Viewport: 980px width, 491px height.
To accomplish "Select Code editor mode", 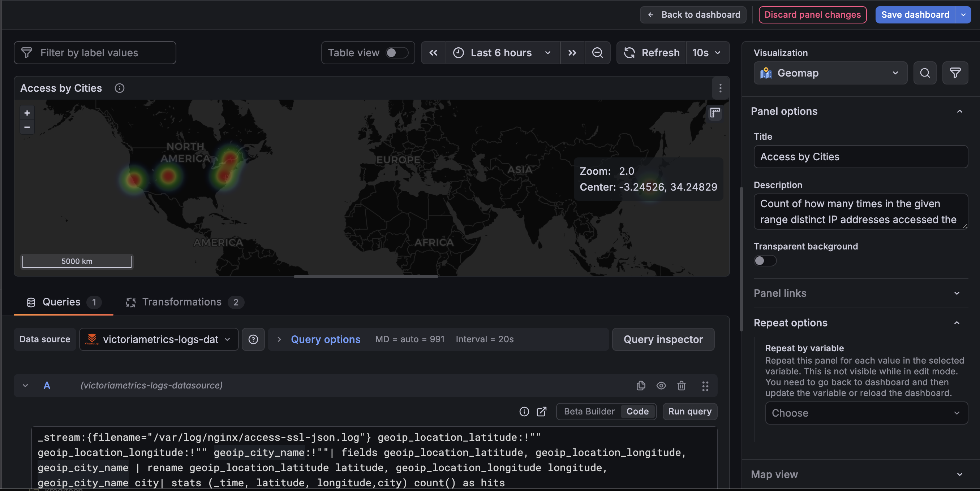I will click(637, 412).
